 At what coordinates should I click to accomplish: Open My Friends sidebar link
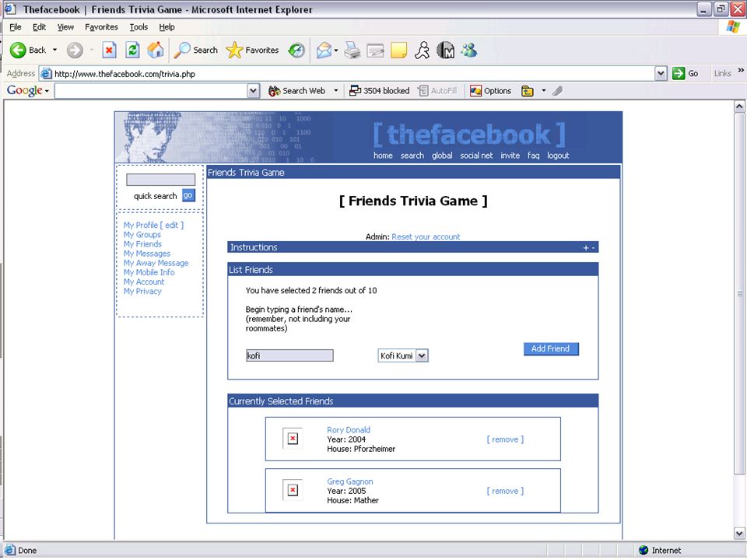[x=142, y=243]
